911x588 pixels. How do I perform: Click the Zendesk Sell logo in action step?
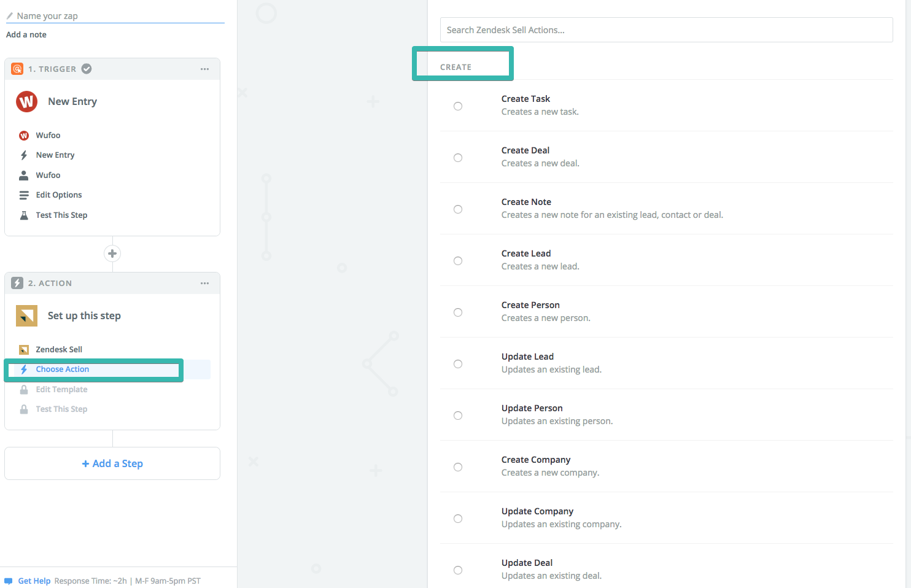point(26,315)
